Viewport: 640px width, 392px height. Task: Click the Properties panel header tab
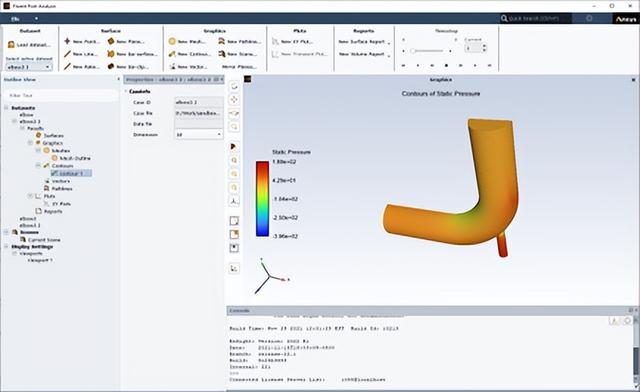pos(174,80)
